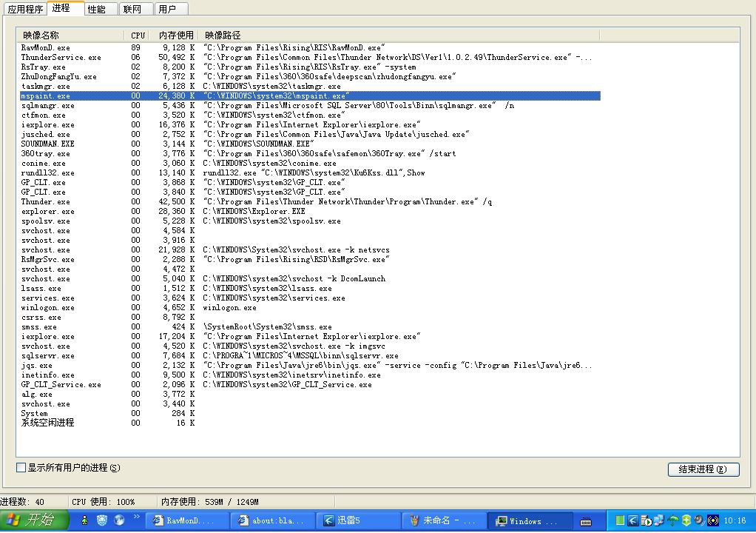
Task: Open the 用户 tab
Action: pyautogui.click(x=171, y=9)
